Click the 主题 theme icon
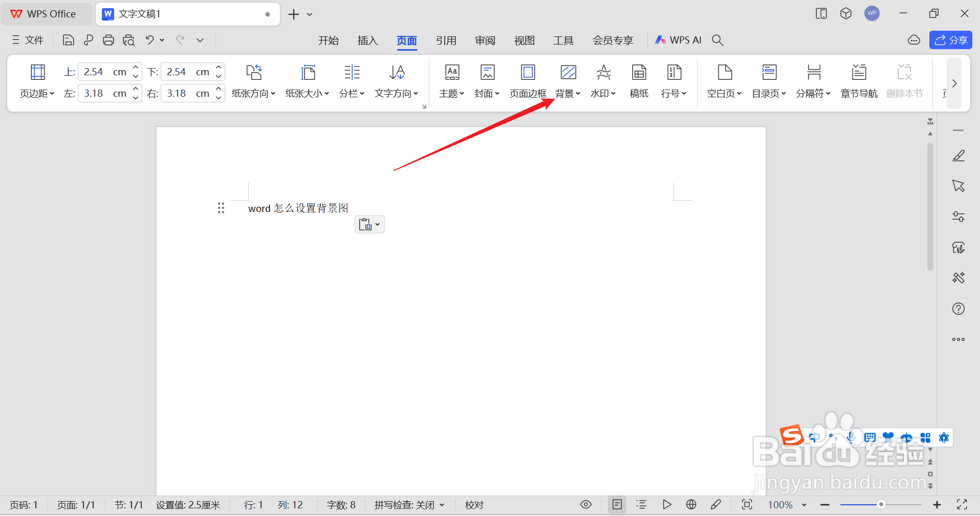 click(452, 72)
